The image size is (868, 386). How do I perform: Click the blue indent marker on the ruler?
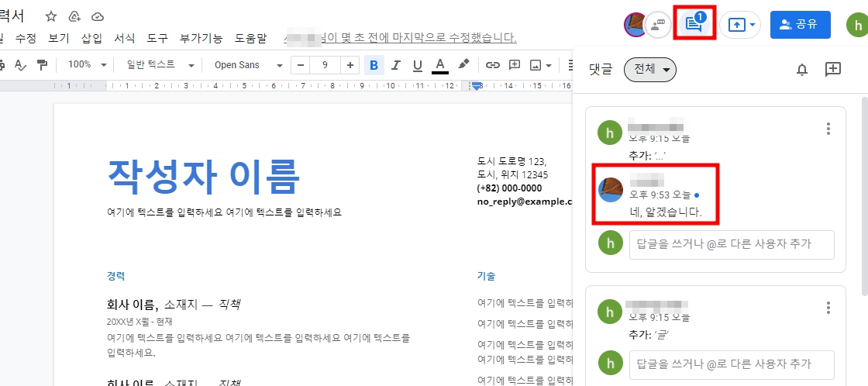tap(477, 86)
